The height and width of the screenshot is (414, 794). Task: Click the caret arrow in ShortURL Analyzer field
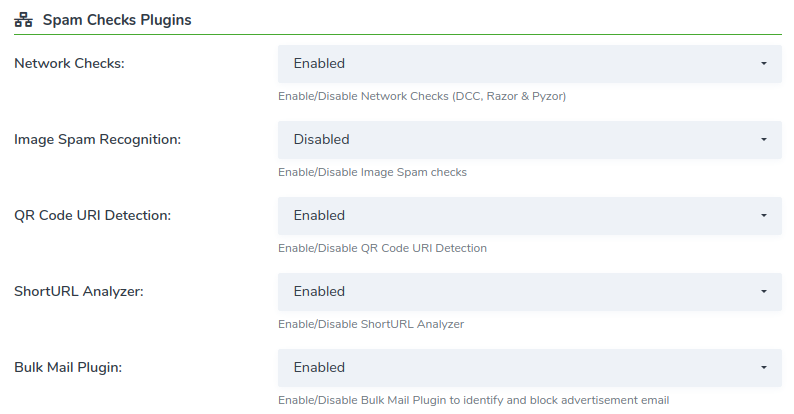tap(764, 292)
